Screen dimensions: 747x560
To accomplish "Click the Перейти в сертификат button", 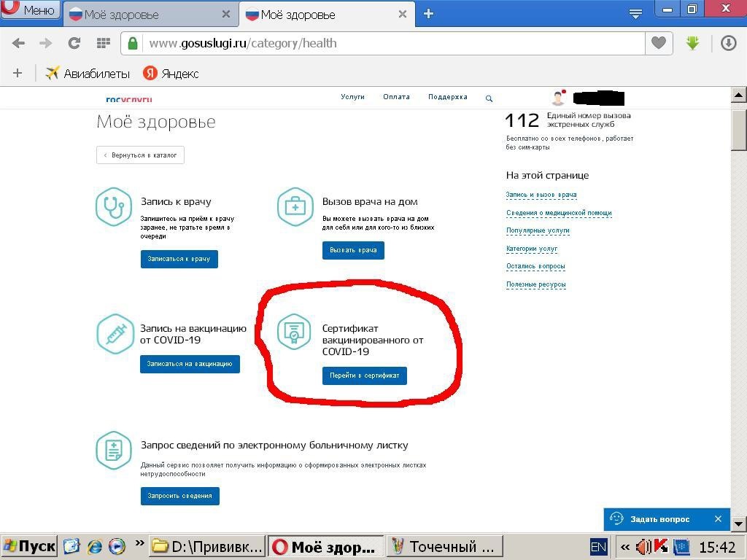I will [364, 376].
